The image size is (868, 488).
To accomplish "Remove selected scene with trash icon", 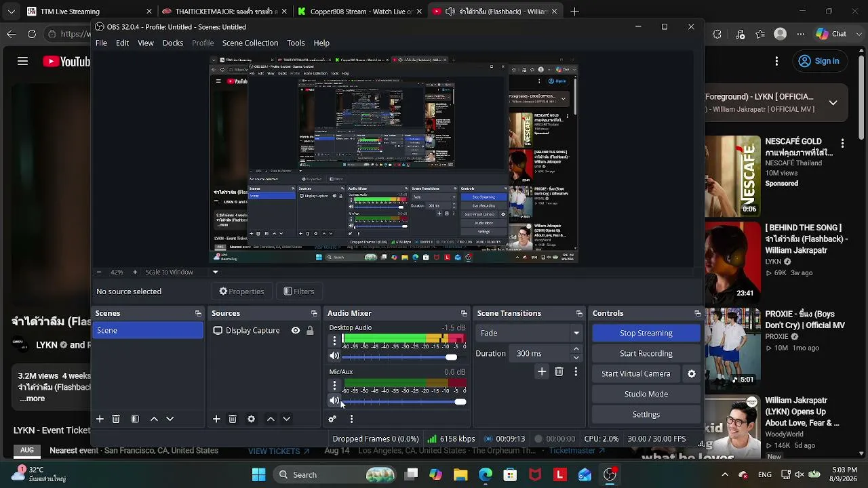I will coord(116,419).
